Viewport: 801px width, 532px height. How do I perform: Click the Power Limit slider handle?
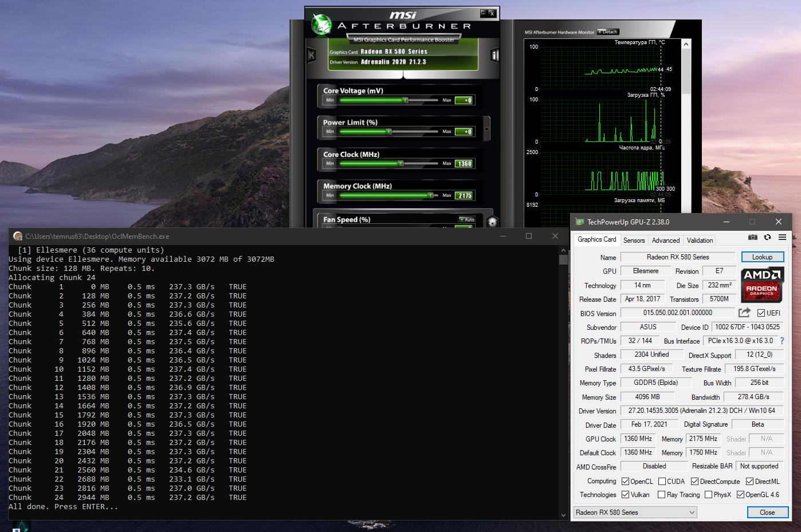[x=388, y=132]
